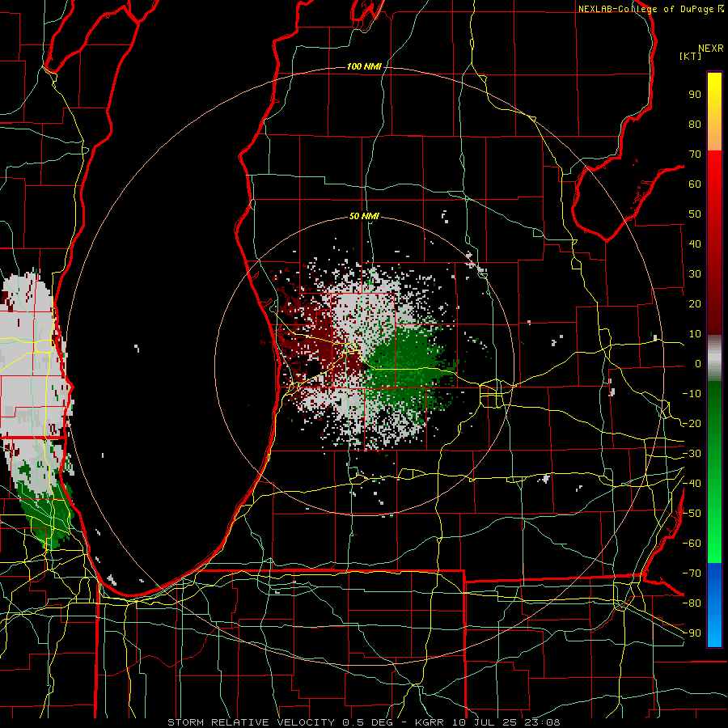Click the 0 scale value
The width and height of the screenshot is (728, 728).
(698, 364)
